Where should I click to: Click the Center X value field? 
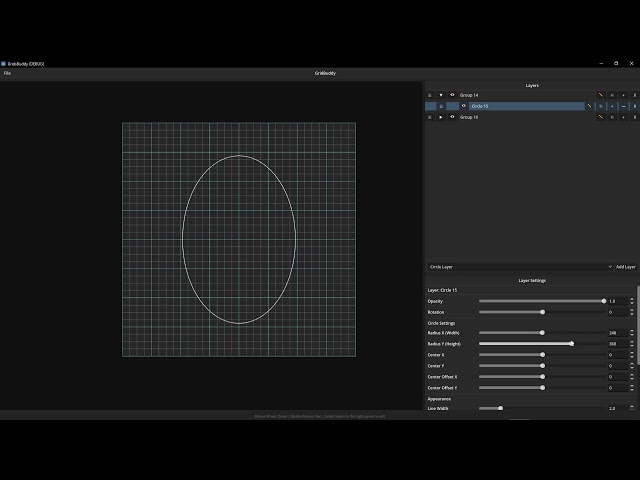pos(618,355)
